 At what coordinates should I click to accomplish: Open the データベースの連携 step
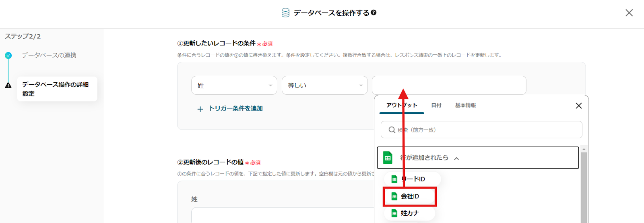coord(49,55)
